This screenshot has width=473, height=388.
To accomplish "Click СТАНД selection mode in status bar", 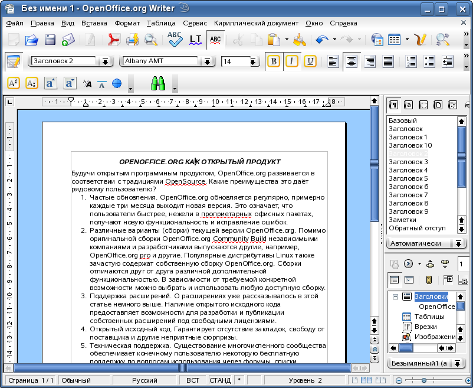I will coord(220,380).
